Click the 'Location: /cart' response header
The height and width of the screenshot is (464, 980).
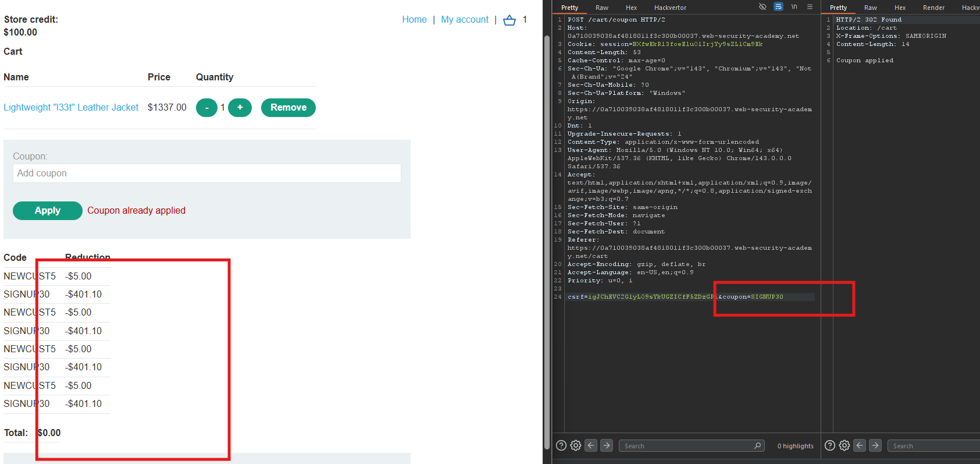click(x=867, y=28)
